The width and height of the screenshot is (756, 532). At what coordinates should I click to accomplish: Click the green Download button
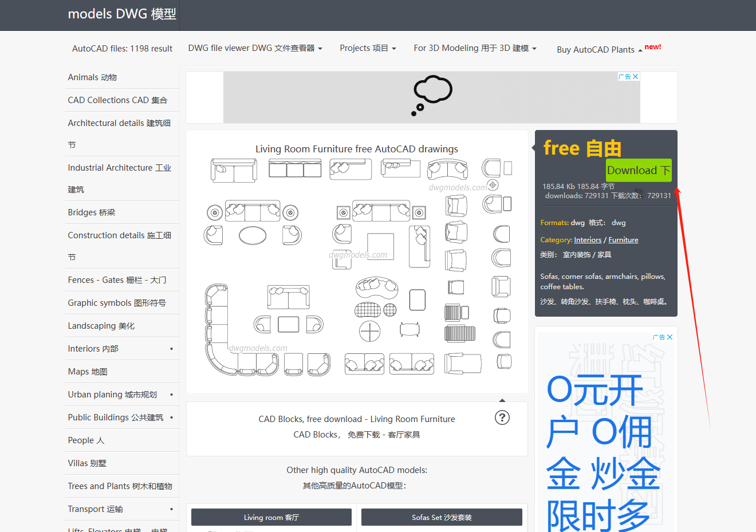[638, 170]
